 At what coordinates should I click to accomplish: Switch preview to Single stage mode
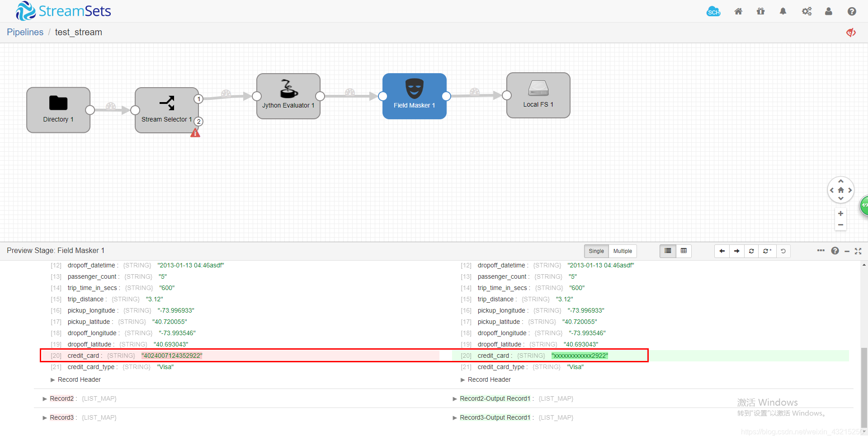coord(596,251)
